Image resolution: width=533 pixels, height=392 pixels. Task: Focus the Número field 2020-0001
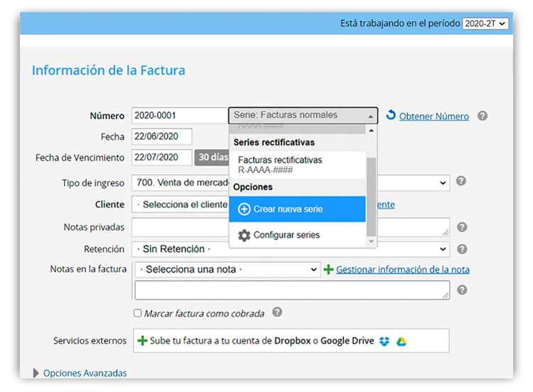click(x=180, y=116)
